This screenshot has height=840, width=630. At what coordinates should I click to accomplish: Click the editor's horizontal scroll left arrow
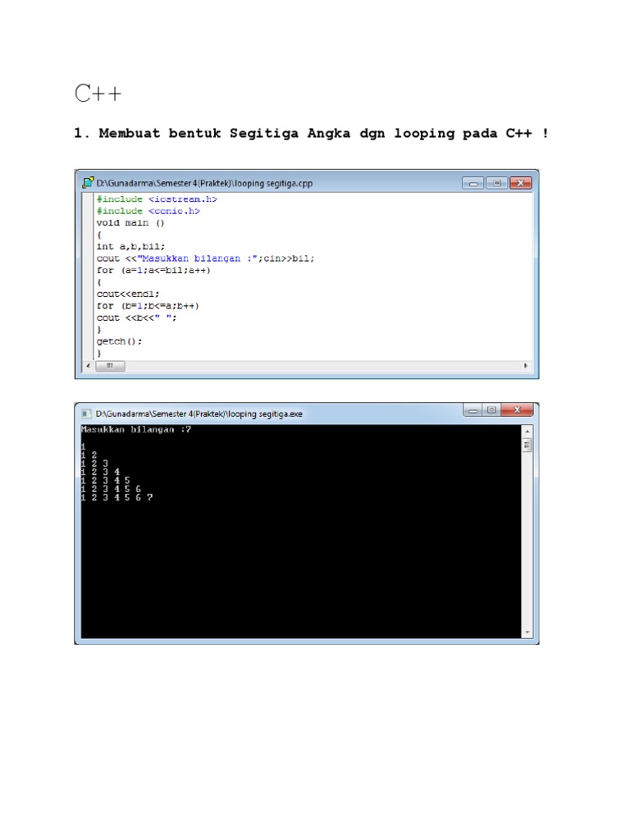[89, 366]
